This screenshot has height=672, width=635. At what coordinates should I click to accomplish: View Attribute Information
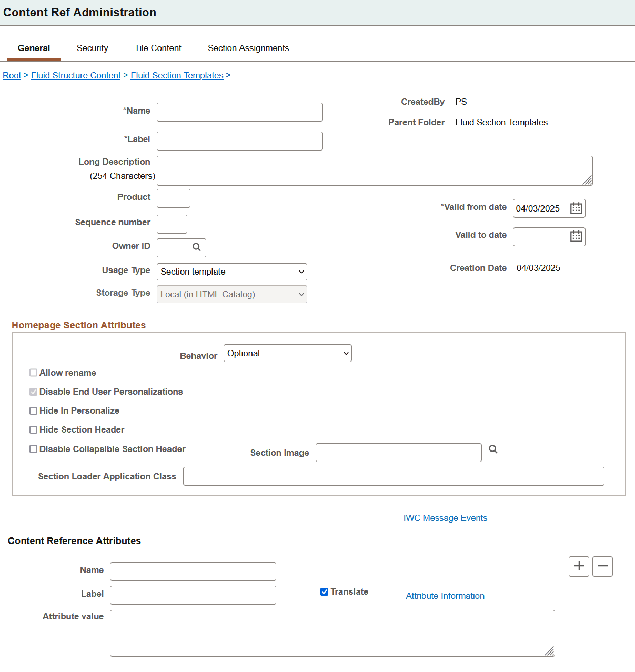(x=445, y=596)
